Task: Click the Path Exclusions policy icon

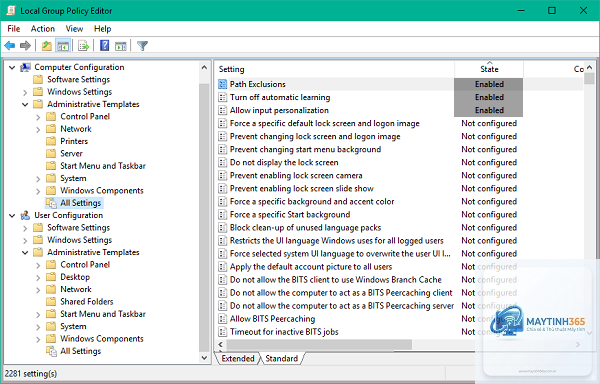Action: coord(222,84)
